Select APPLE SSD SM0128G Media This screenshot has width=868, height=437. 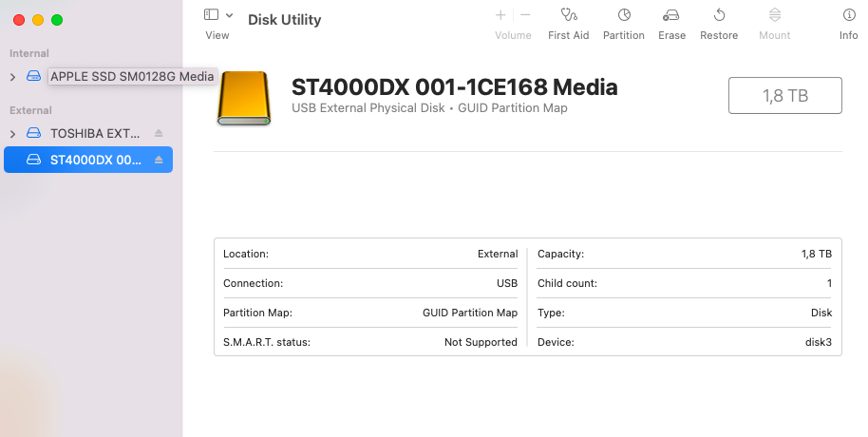pos(132,76)
